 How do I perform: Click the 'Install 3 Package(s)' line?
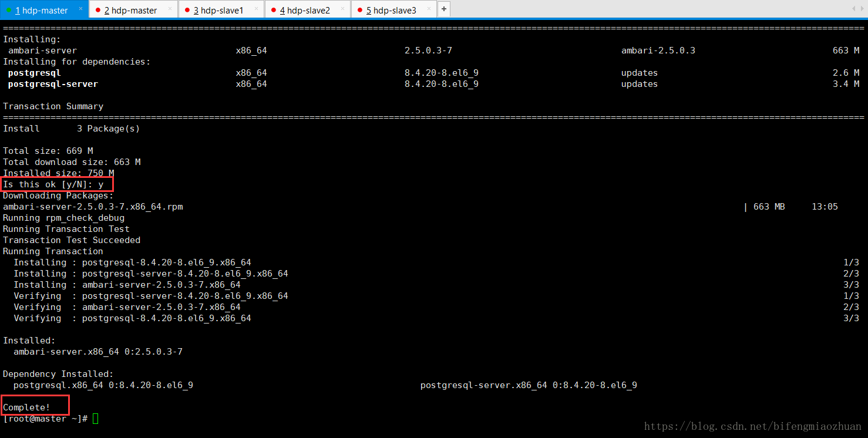coord(72,129)
